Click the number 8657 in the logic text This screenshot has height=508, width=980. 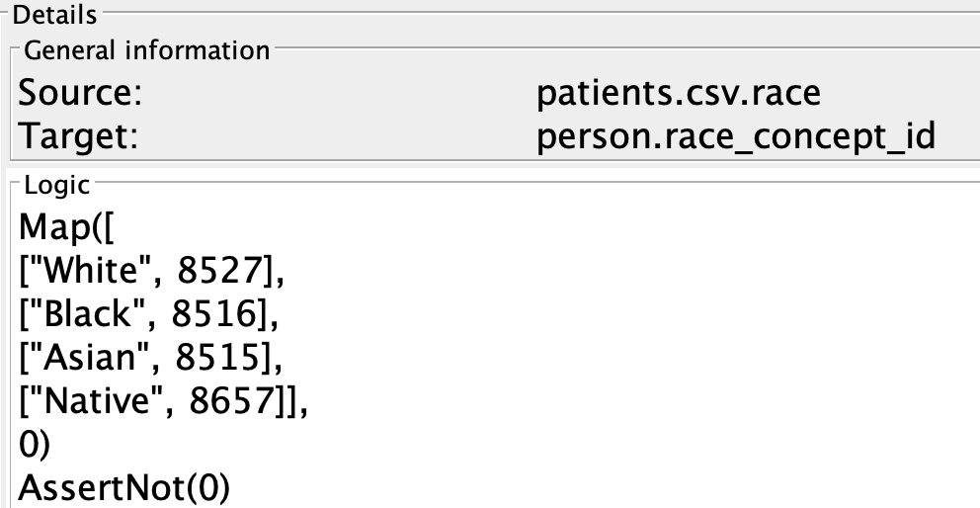230,401
